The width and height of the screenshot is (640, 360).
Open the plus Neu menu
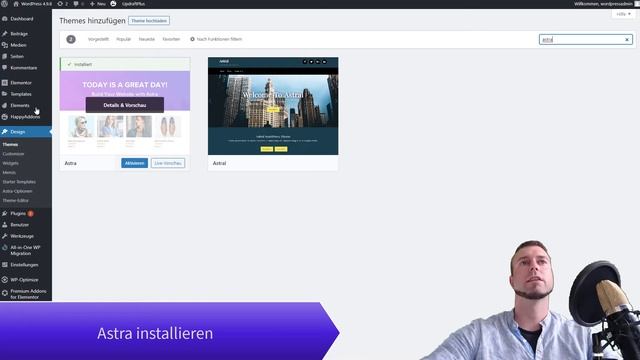[98, 4]
